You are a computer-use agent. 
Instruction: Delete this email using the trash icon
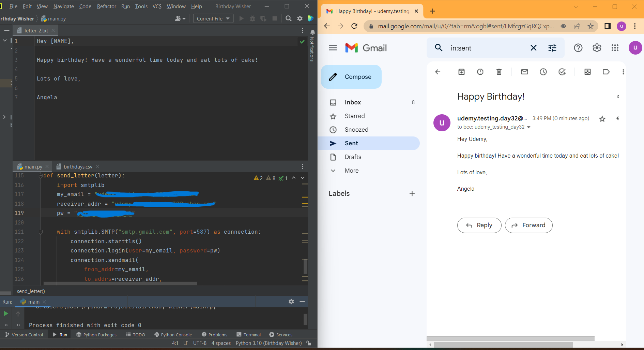[x=499, y=72]
